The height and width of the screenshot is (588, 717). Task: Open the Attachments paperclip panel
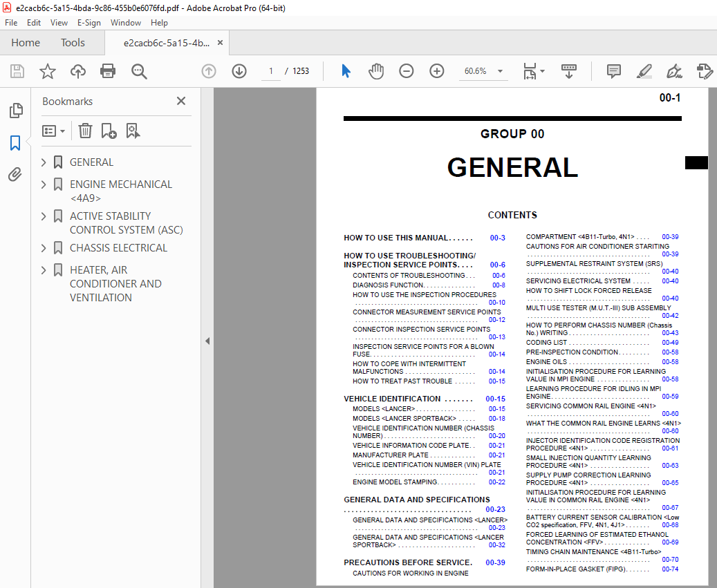15,175
